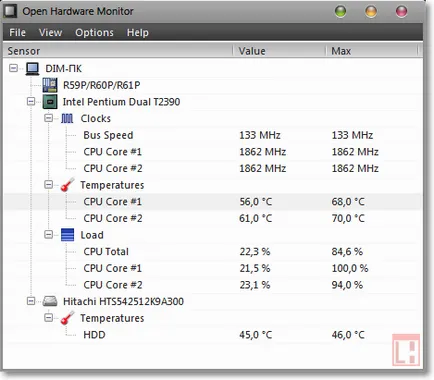Select the Hitachi HTS542512K9A300 label
434x380 pixels.
[123, 302]
